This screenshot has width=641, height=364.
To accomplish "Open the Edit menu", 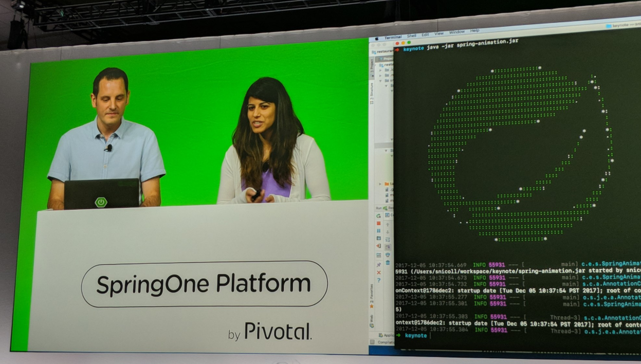I will pyautogui.click(x=425, y=35).
